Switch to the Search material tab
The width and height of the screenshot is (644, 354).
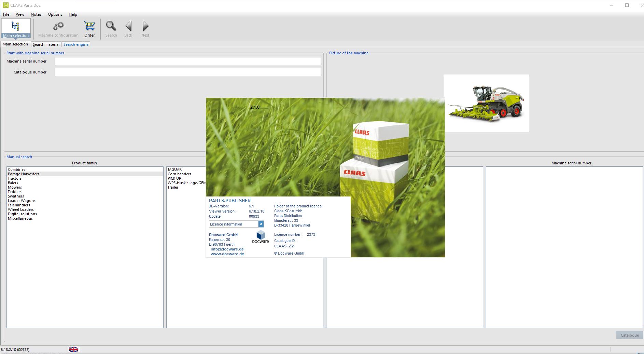46,44
